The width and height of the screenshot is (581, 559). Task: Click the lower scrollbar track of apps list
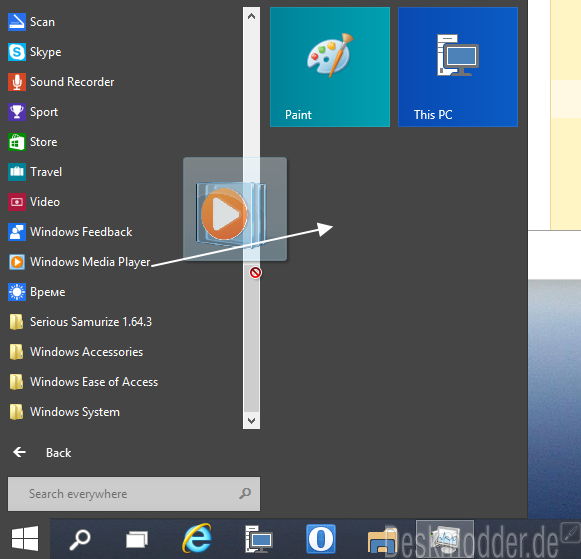[x=251, y=337]
